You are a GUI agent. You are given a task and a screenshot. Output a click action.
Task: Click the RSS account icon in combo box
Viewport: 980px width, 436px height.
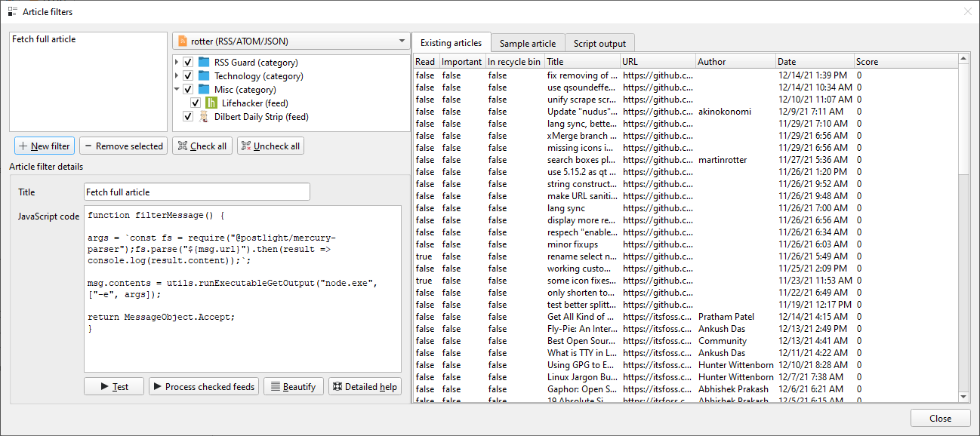[183, 41]
